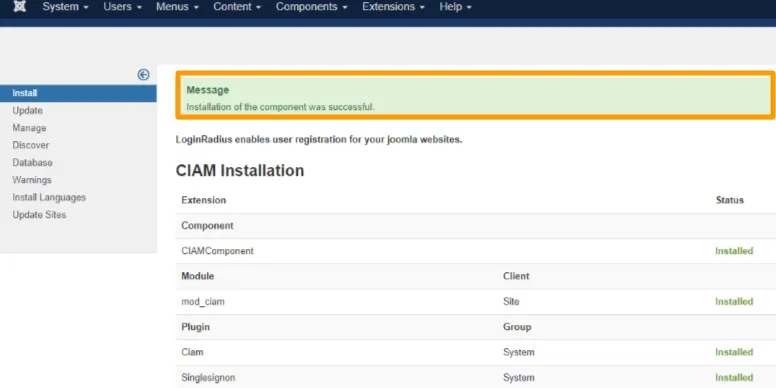Screen dimensions: 776x388
Task: Select Install in the sidebar
Action: (78, 93)
